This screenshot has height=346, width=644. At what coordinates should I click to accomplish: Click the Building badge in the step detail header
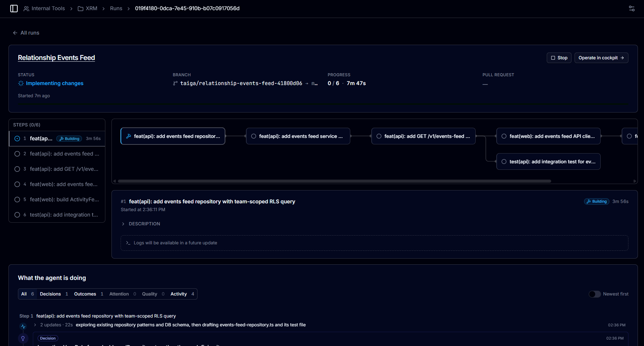tap(597, 202)
